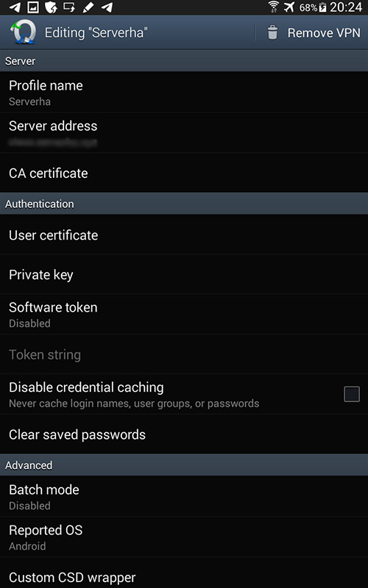Tap the OpenConnect app icon in header
This screenshot has width=368, height=588.
coord(24,32)
